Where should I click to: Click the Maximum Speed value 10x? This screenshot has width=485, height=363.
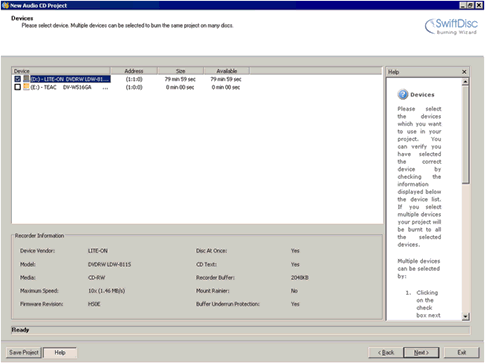106,291
